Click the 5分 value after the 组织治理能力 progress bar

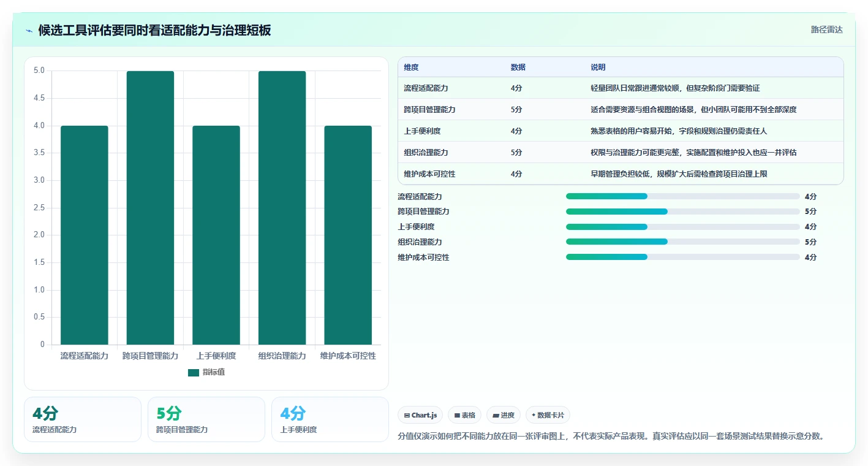click(x=810, y=242)
